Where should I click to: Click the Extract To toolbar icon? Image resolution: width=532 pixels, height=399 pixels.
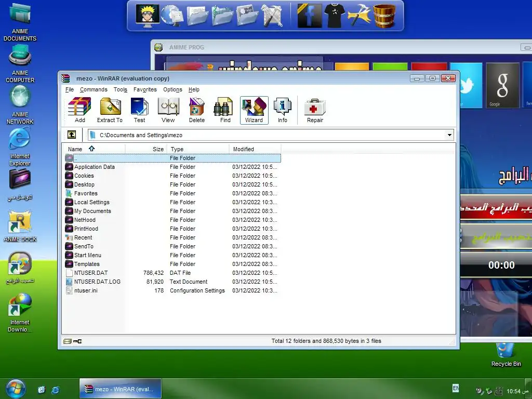[110, 110]
